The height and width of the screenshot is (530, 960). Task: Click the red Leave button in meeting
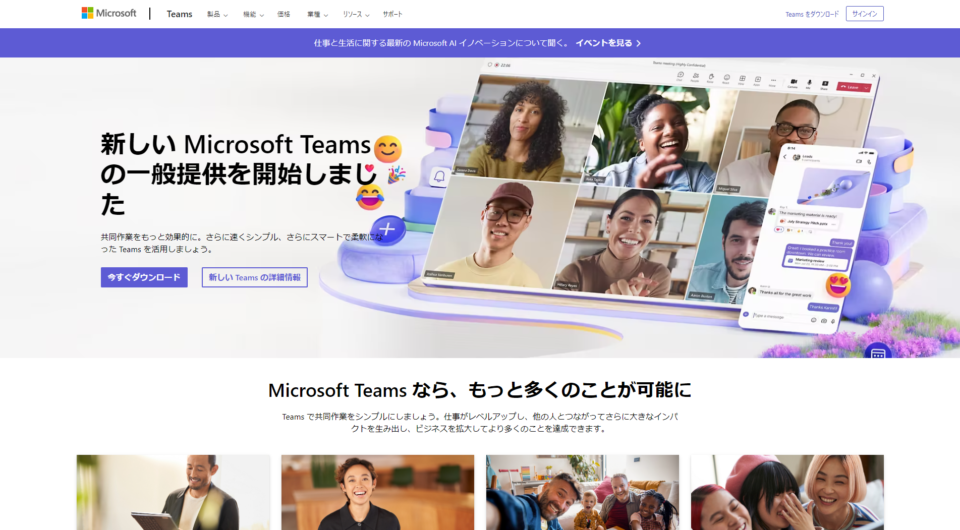pos(853,87)
